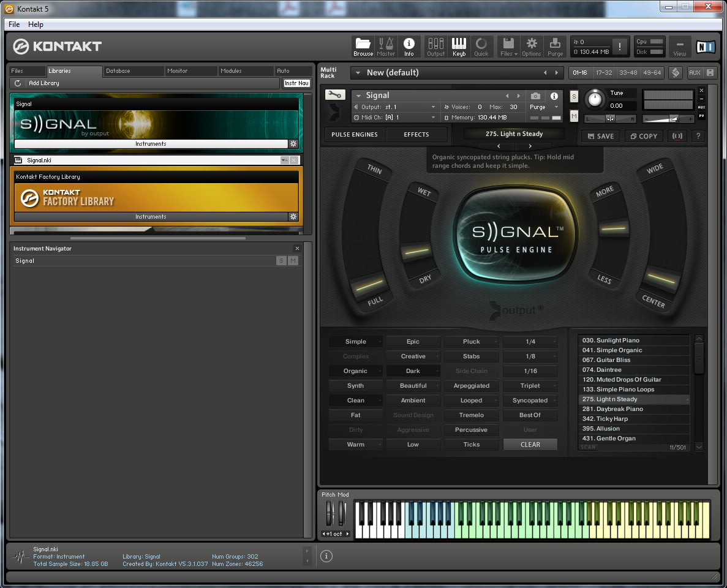Click the Tune knob

click(593, 99)
